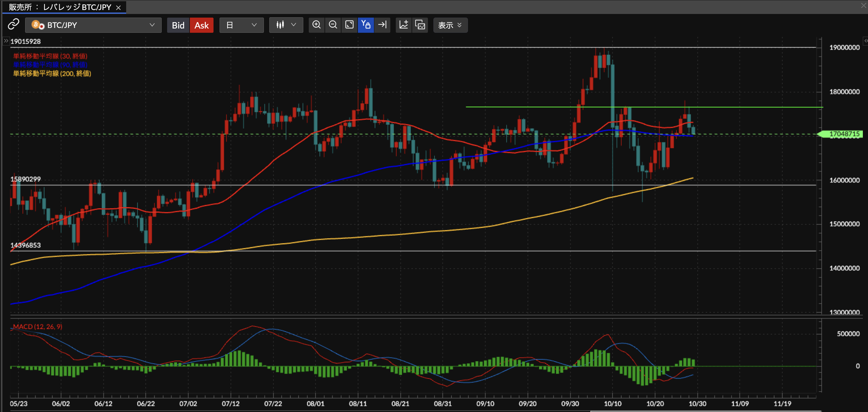The height and width of the screenshot is (412, 868).
Task: Click the scroll-to-latest arrow icon
Action: click(x=382, y=25)
